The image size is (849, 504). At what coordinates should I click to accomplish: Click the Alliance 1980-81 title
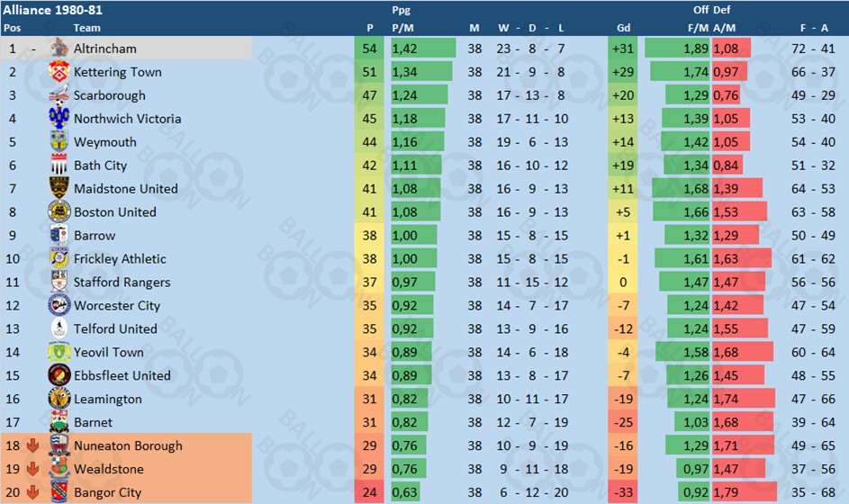tap(52, 10)
